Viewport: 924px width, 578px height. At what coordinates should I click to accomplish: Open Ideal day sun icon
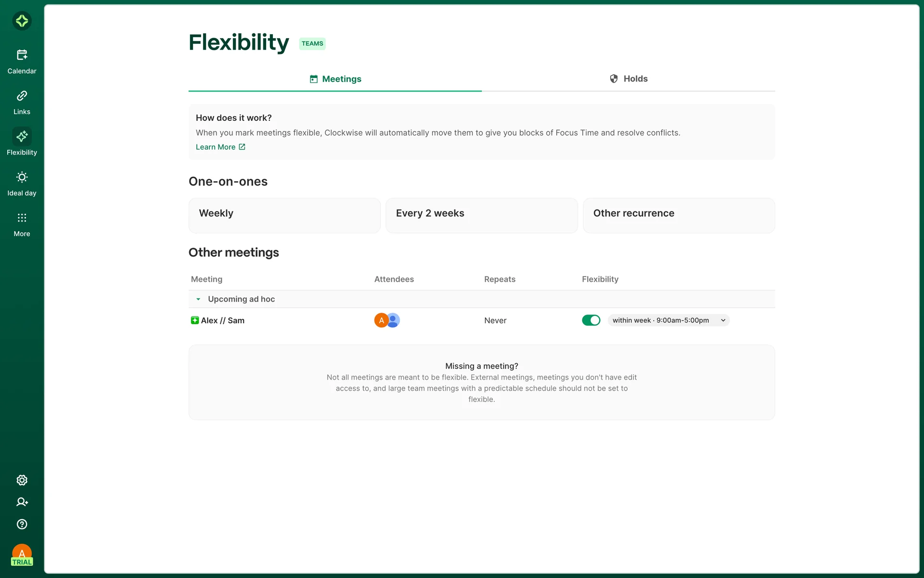(x=22, y=177)
